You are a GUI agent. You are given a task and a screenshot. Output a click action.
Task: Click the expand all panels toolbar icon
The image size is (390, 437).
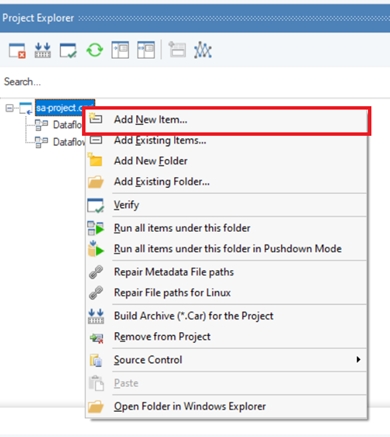[120, 50]
